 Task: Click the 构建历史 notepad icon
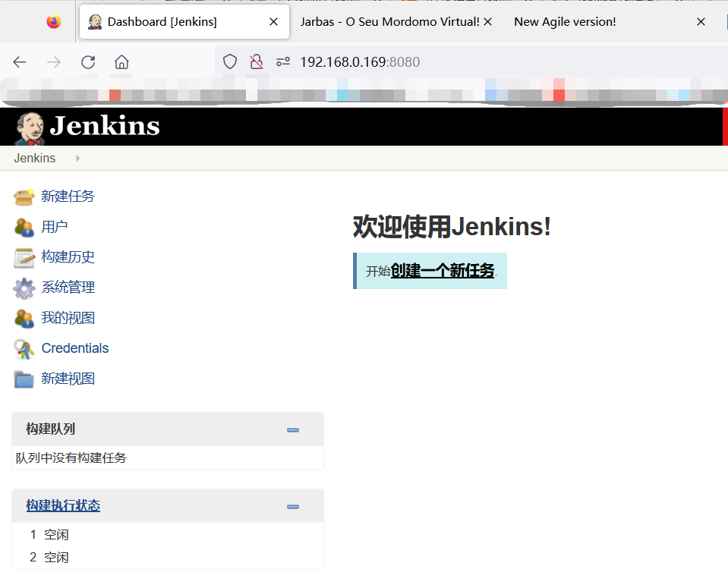coord(24,257)
